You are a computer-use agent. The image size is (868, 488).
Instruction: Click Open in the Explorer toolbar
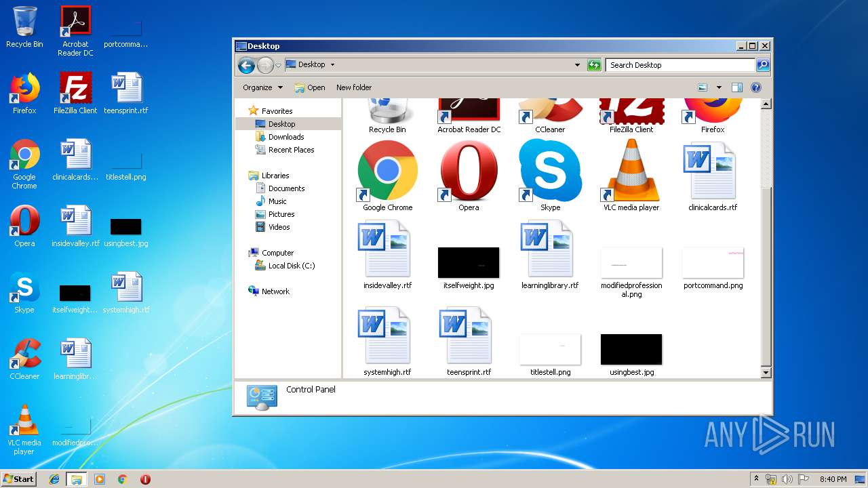click(x=310, y=87)
